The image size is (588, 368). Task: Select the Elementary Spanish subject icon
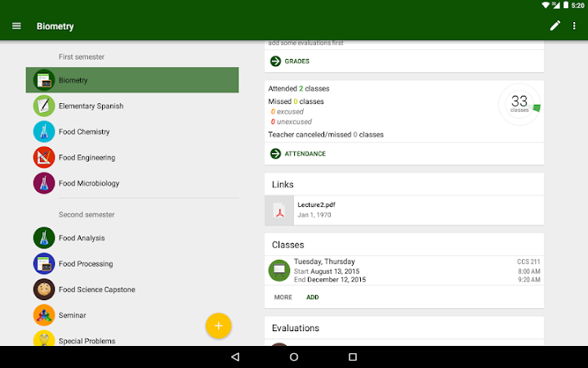[44, 105]
